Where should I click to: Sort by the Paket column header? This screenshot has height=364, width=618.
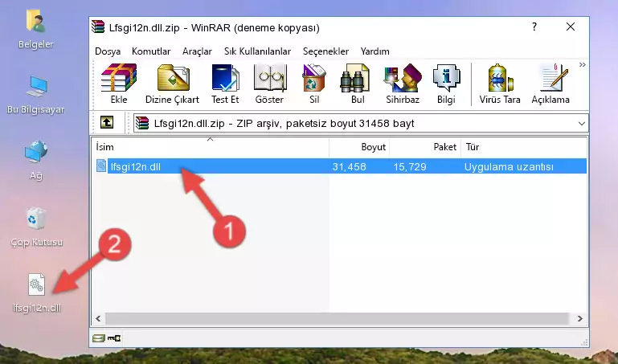point(425,146)
